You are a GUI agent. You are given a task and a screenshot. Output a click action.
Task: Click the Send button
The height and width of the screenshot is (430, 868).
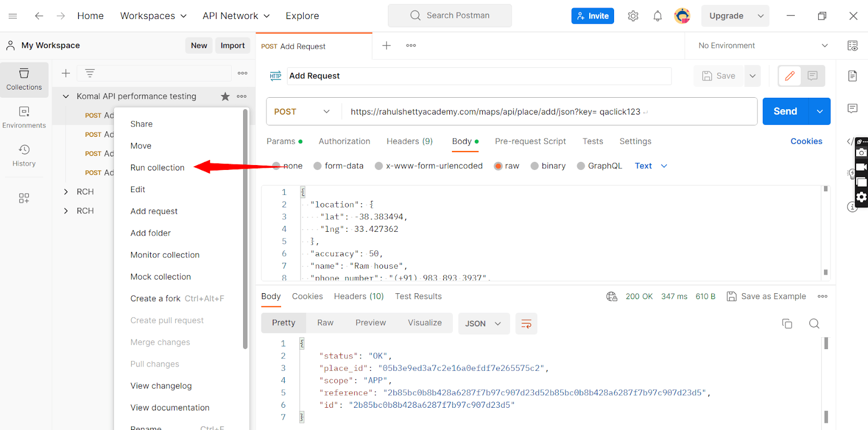[785, 111]
